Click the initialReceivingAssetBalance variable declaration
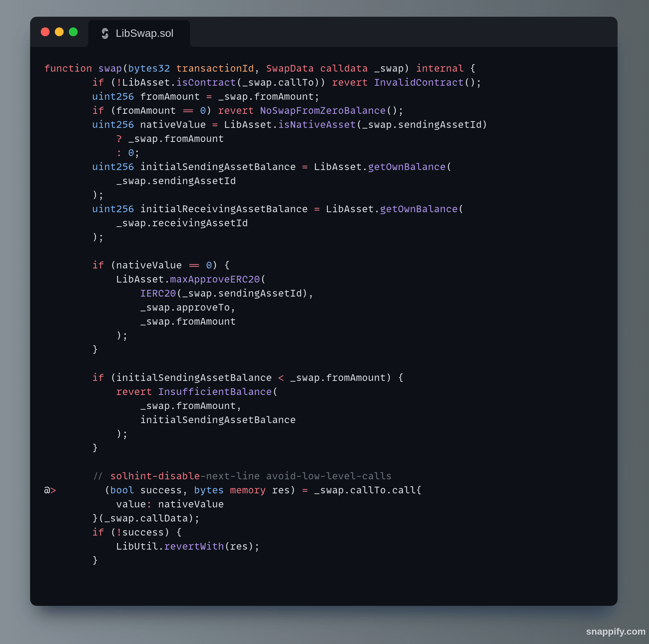Viewport: 649px width, 644px height. [x=224, y=209]
